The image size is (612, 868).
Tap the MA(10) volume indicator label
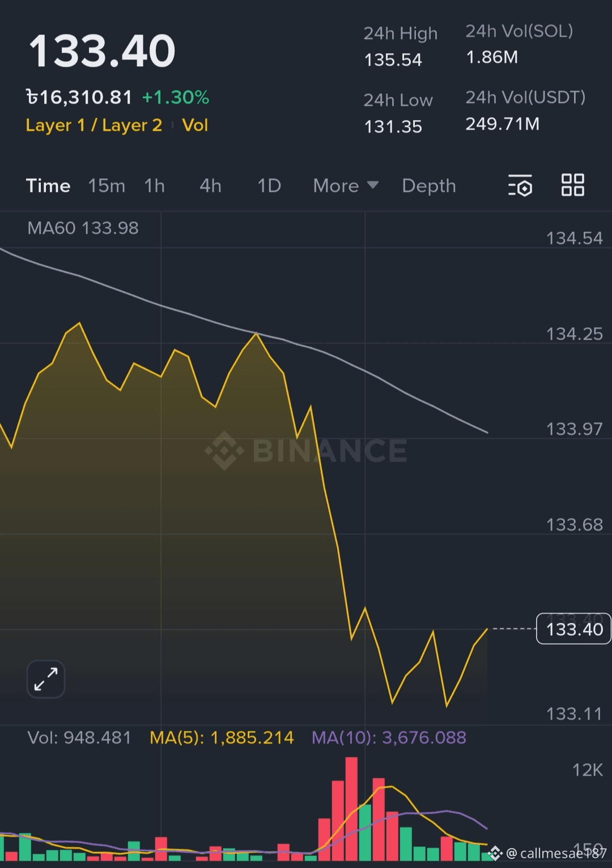[x=389, y=738]
